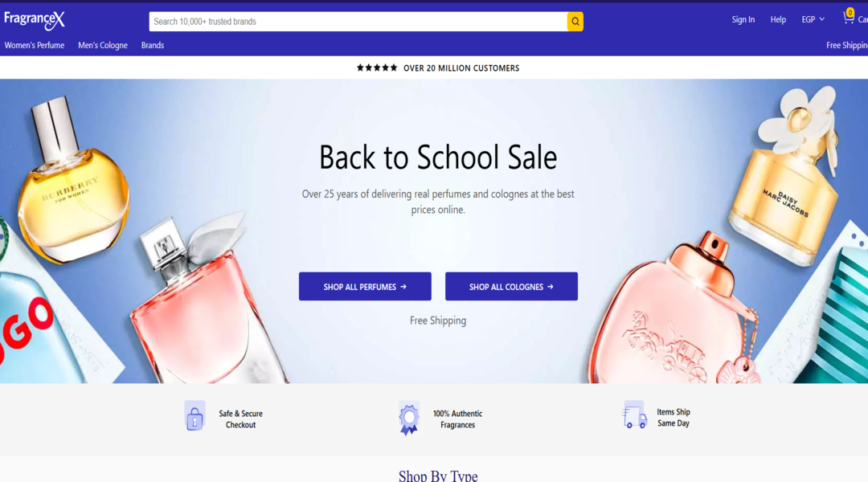The width and height of the screenshot is (868, 482).
Task: Click the Items Ship Same Day truck icon
Action: tap(634, 415)
